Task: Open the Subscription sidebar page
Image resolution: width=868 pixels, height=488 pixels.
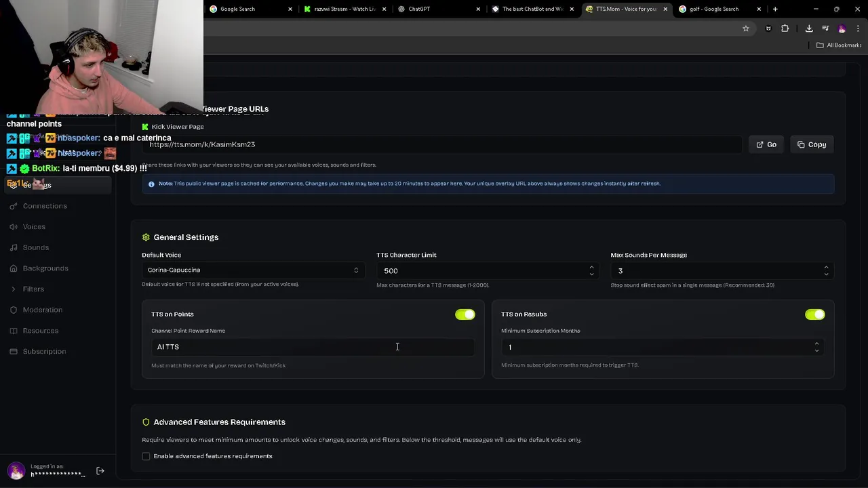Action: [x=44, y=351]
